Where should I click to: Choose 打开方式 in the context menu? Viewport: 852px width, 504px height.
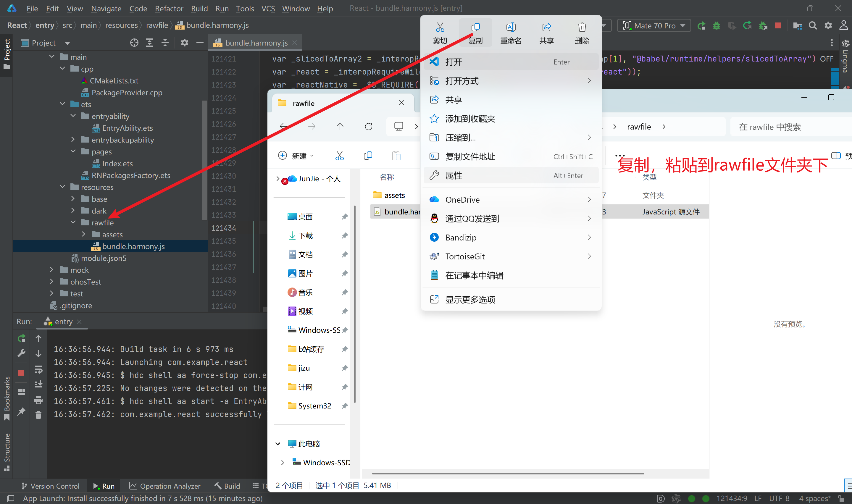point(462,81)
